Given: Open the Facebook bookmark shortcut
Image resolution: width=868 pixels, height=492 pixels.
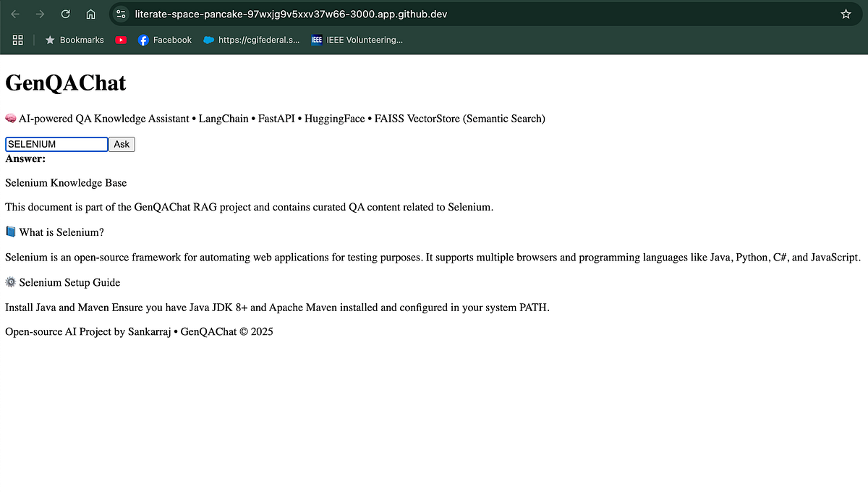Looking at the screenshot, I should click(x=164, y=40).
